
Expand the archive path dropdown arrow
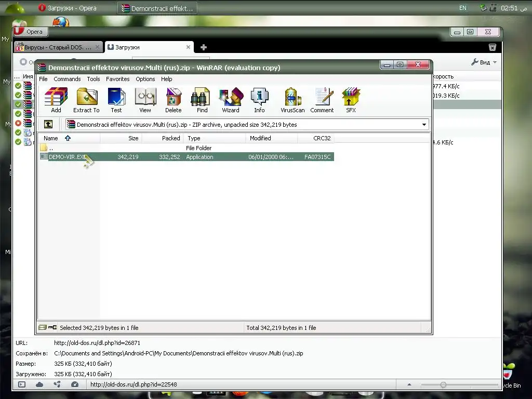click(x=424, y=125)
